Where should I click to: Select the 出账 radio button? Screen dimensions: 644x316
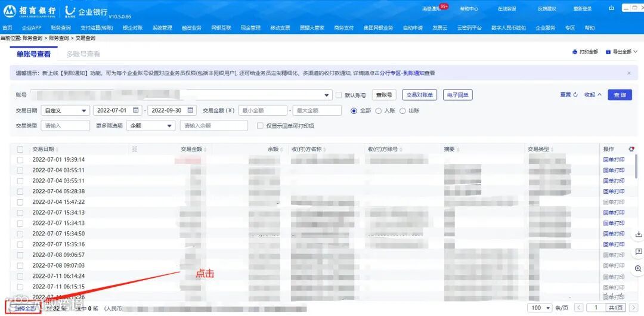point(402,110)
